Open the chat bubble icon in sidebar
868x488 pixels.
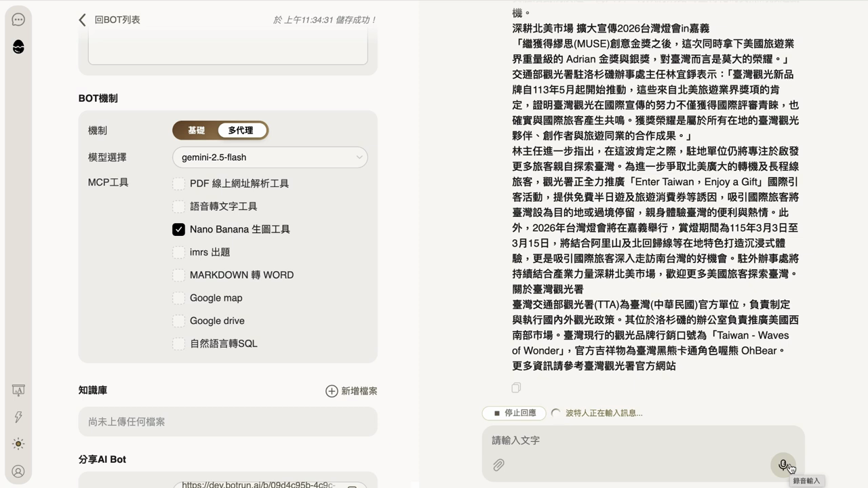point(18,20)
